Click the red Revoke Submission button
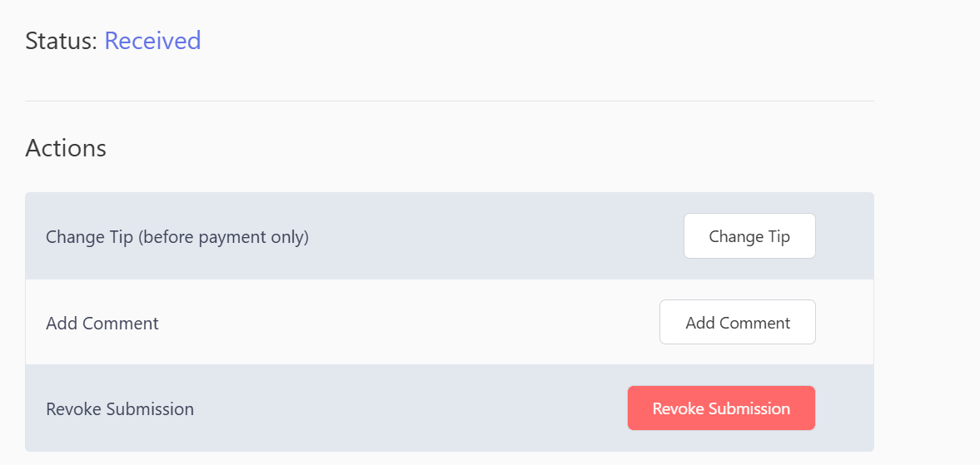The image size is (980, 465). point(721,408)
